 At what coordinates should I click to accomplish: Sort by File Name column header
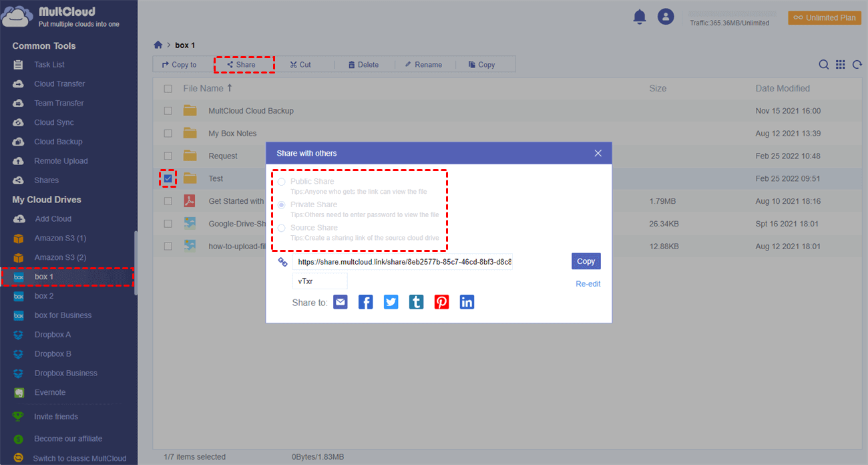click(x=208, y=88)
